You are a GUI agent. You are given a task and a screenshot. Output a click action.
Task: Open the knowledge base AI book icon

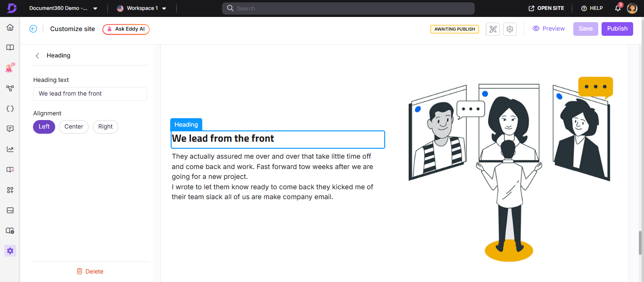point(10,169)
